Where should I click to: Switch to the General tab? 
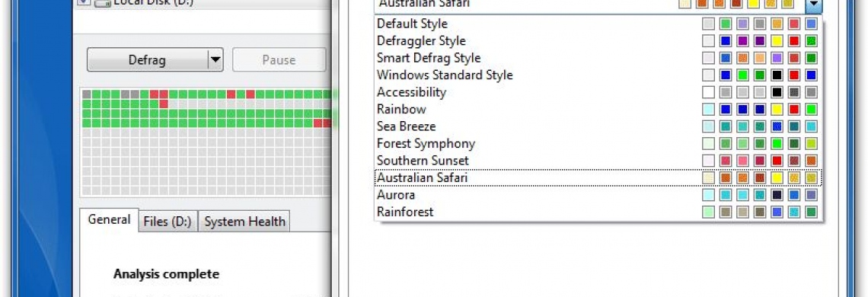point(109,219)
